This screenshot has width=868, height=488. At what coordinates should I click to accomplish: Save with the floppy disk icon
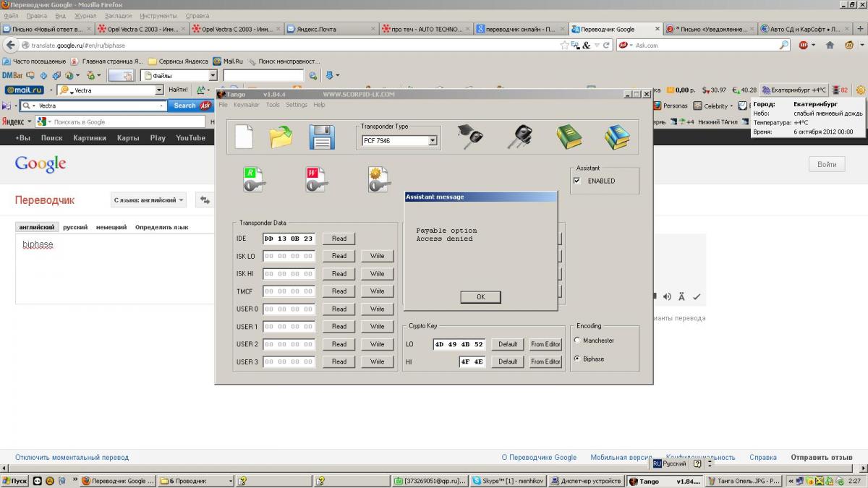pos(321,137)
